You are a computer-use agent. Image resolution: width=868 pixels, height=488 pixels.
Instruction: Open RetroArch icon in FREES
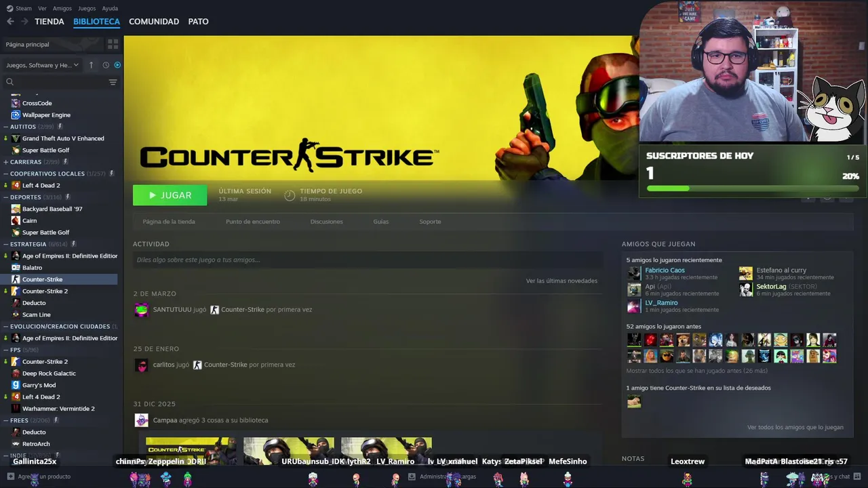[16, 444]
